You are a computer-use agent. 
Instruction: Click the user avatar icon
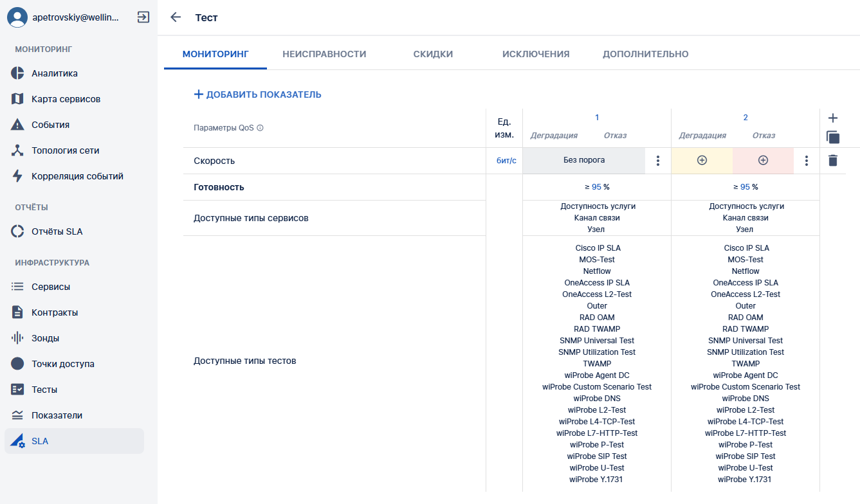17,17
